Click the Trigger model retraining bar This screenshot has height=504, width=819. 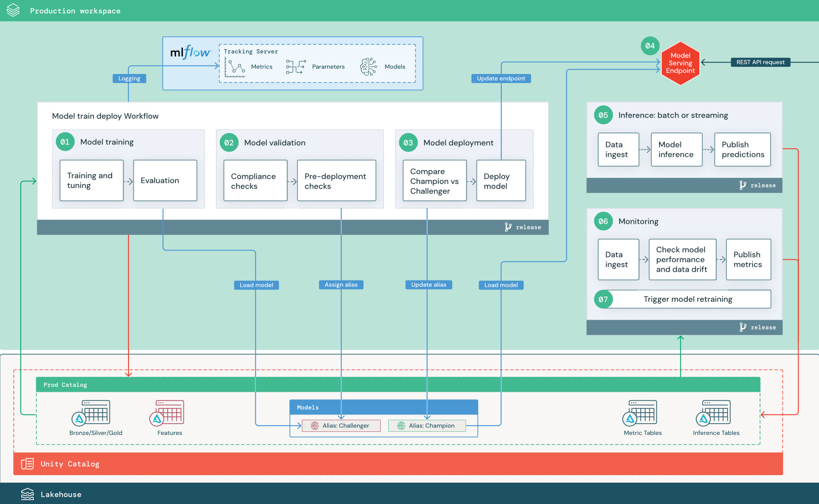click(687, 299)
